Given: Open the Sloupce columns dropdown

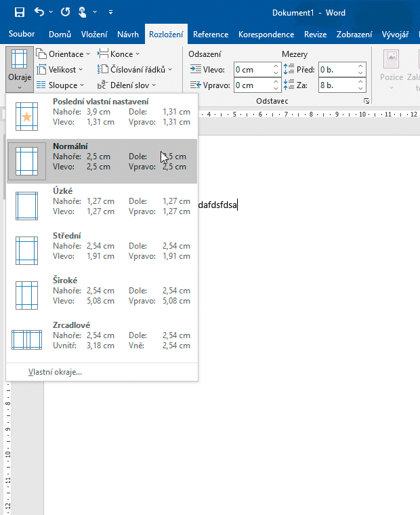Looking at the screenshot, I should point(61,85).
